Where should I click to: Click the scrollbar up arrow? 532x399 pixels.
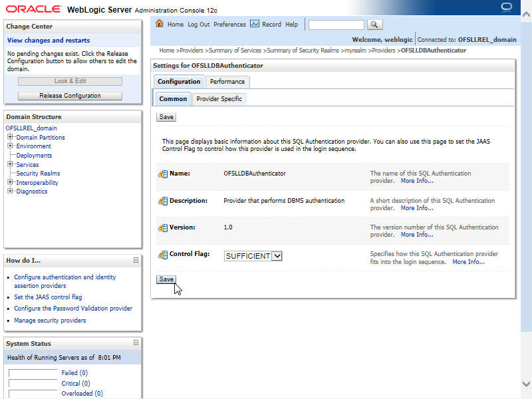[526, 14]
